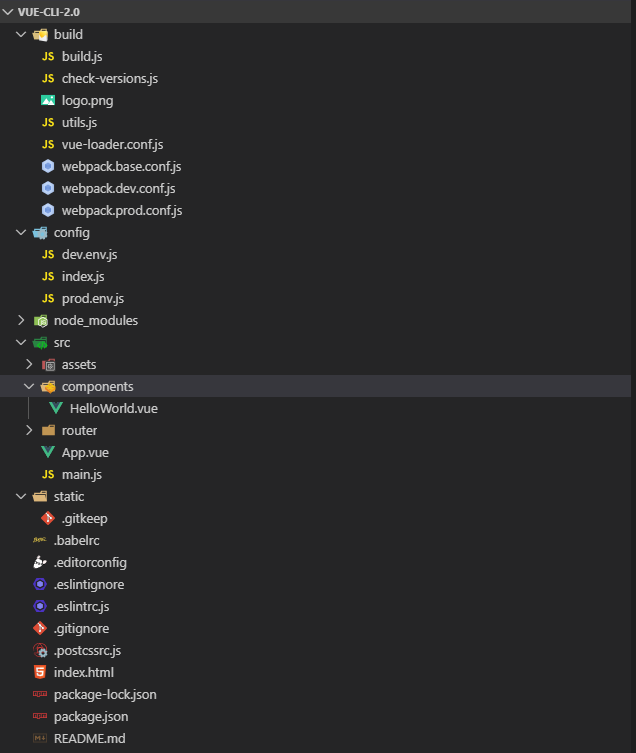Click the npm icon beside package.json

click(x=40, y=717)
